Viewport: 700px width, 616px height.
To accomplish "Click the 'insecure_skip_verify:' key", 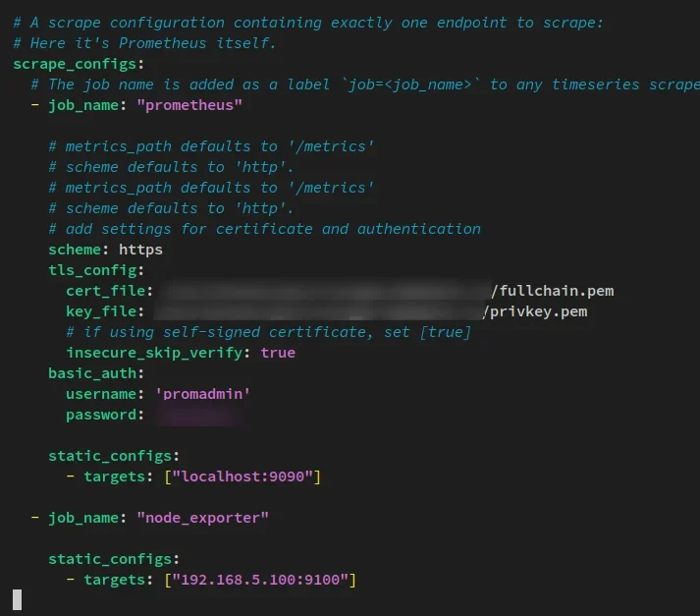I will click(x=158, y=353).
